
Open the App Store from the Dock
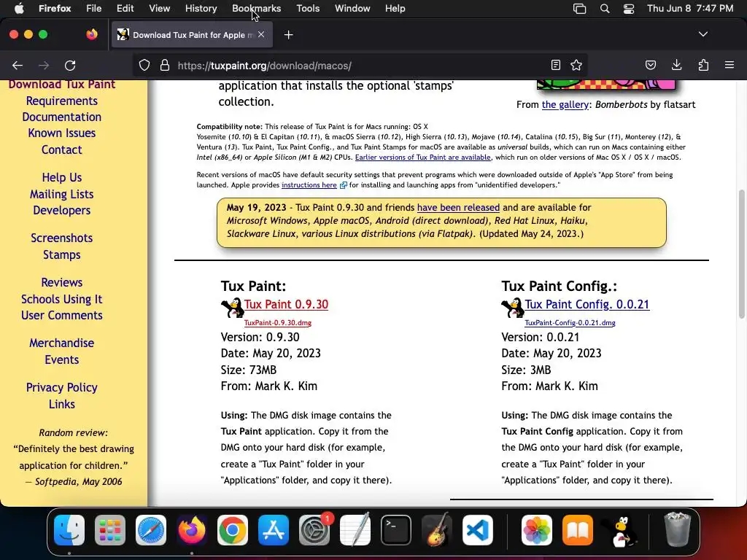pyautogui.click(x=274, y=530)
